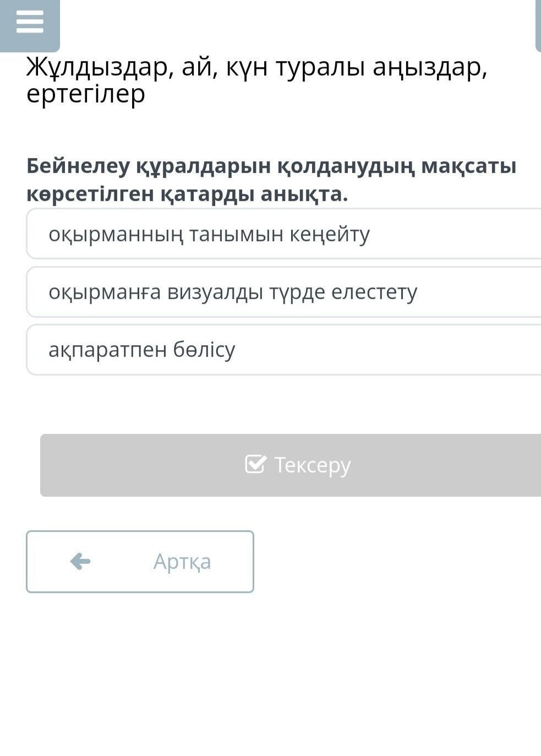Click the left arrow icon beside Артқа
541x756 pixels.
coord(80,561)
